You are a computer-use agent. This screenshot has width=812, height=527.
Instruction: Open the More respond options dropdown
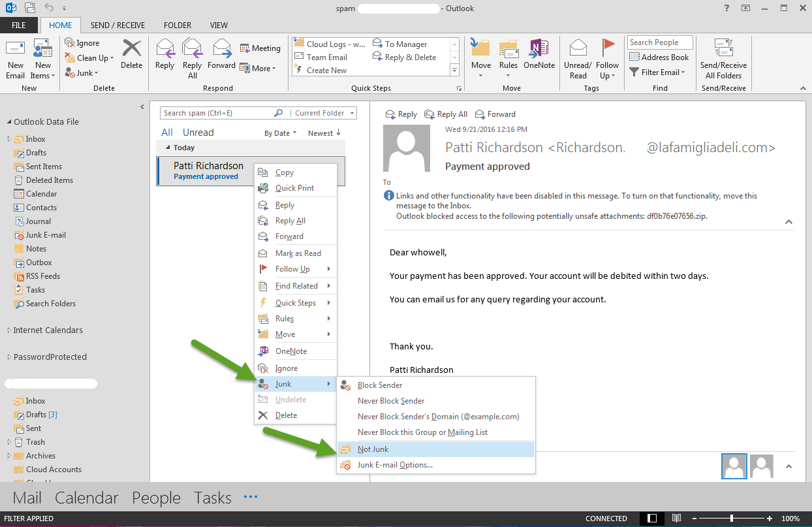coord(258,69)
